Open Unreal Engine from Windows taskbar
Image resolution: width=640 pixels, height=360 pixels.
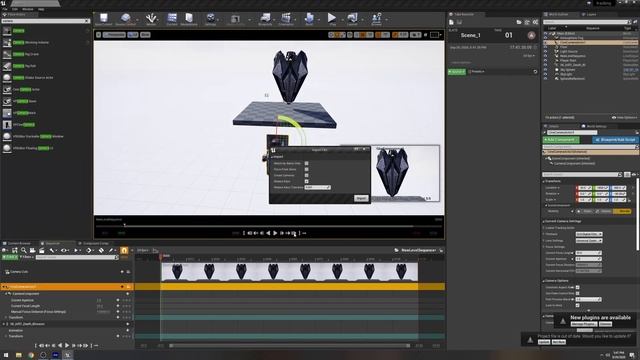click(x=68, y=355)
